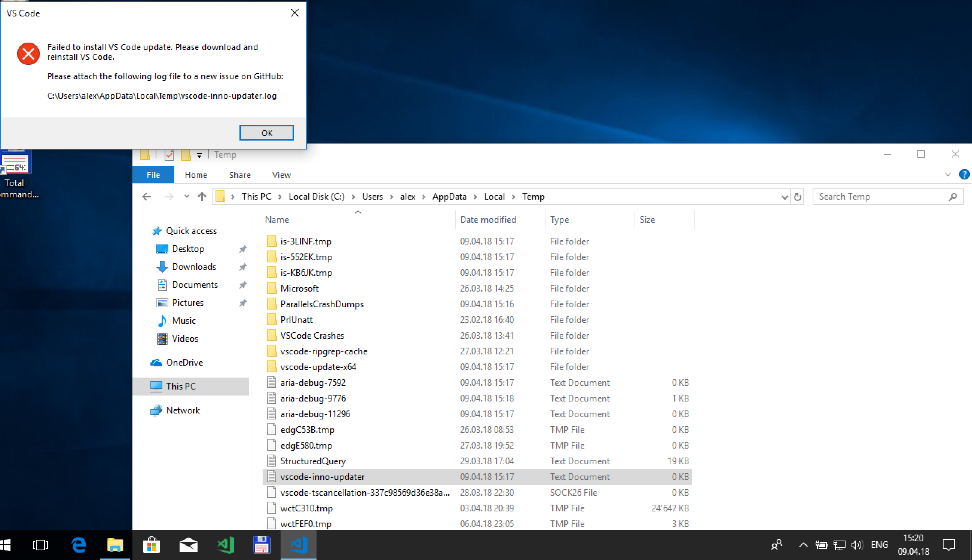972x560 pixels.
Task: Go up one folder level
Action: [x=202, y=197]
